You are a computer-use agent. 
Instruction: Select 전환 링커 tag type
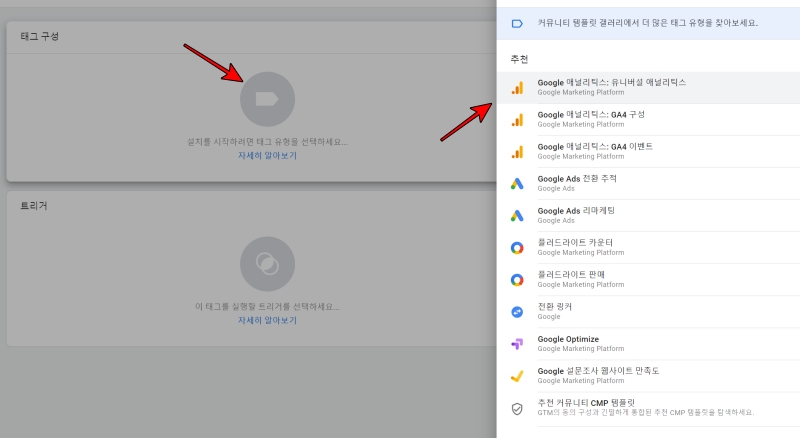point(648,312)
